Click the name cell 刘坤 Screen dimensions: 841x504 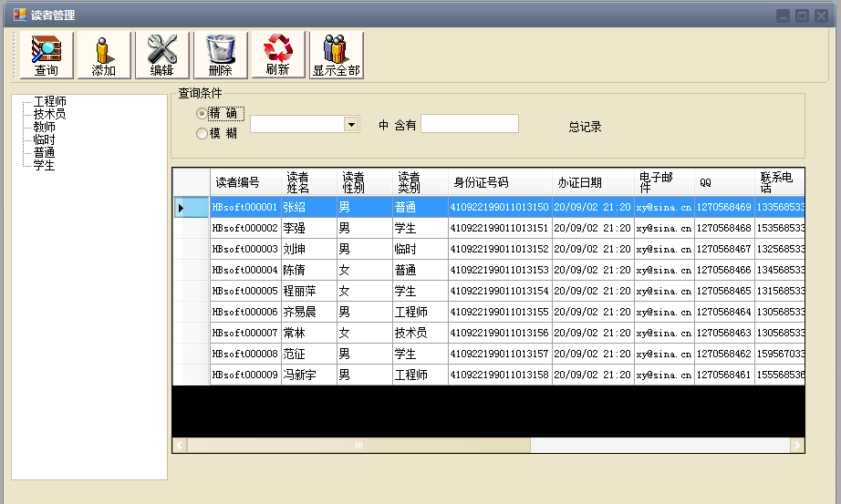[309, 250]
